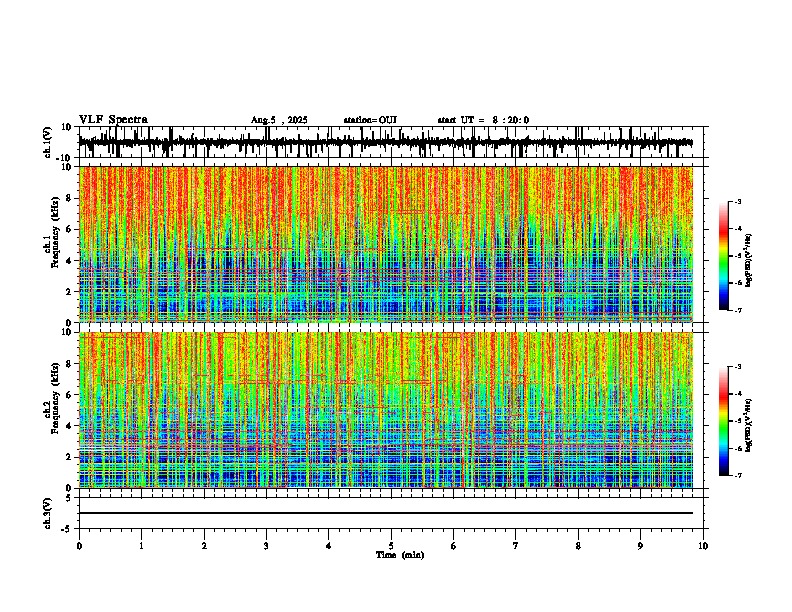Screen dimensions: 792x612
Task: Select the date text "Aug.5 , 2025"
Action: pyautogui.click(x=279, y=120)
